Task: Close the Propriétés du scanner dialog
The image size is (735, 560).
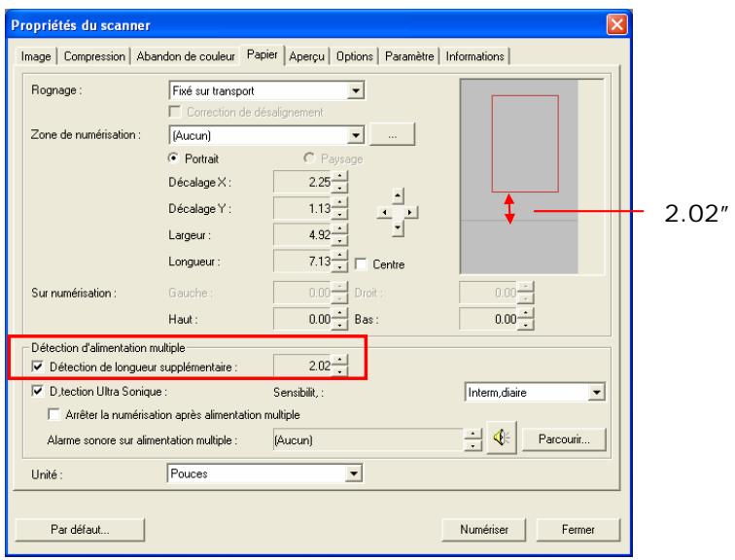Action: coord(616,24)
